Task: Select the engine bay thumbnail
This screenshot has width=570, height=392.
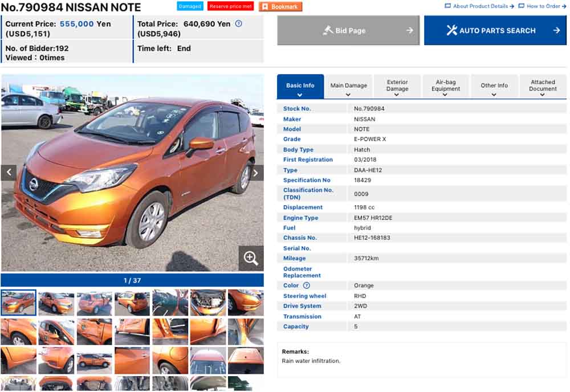Action: [208, 303]
